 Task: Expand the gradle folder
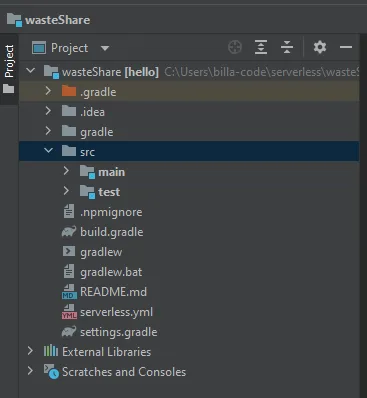point(48,130)
